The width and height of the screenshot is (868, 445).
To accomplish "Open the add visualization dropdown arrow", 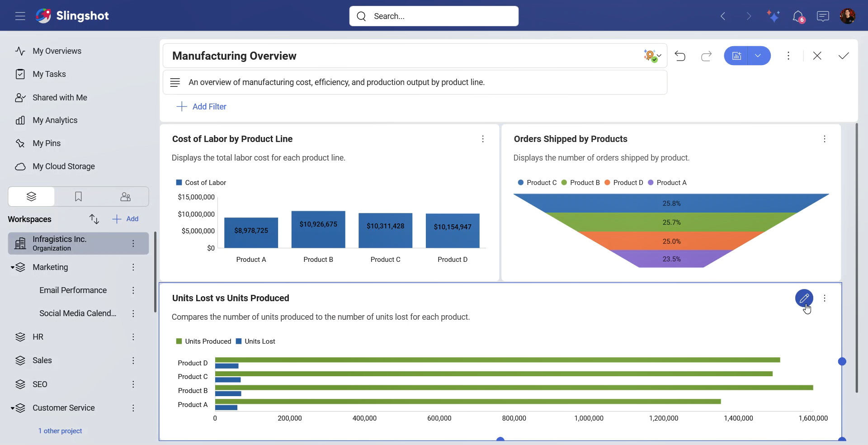I will [x=759, y=56].
